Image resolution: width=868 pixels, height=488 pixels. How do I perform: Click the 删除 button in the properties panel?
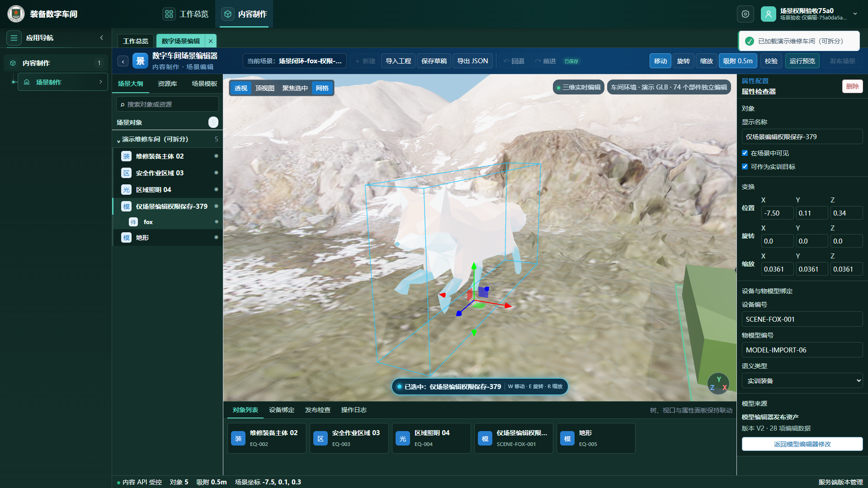[852, 86]
